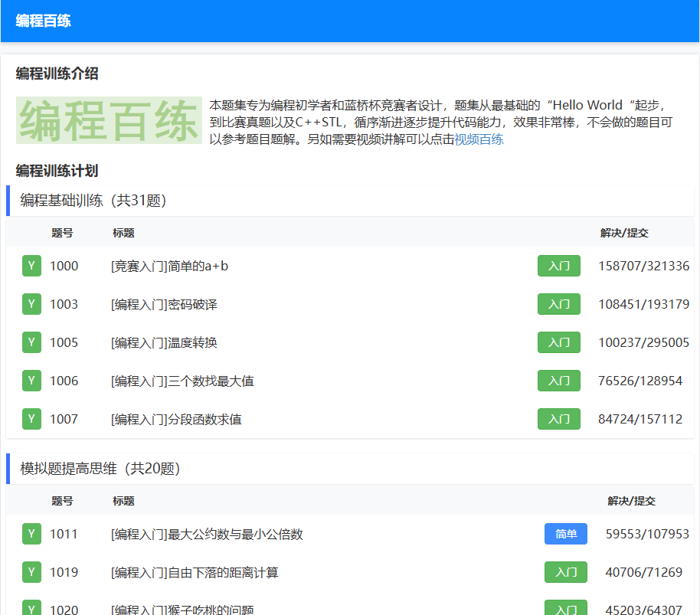The image size is (700, 615).
Task: Click the green Y status icon for problem 1005
Action: pyautogui.click(x=31, y=343)
